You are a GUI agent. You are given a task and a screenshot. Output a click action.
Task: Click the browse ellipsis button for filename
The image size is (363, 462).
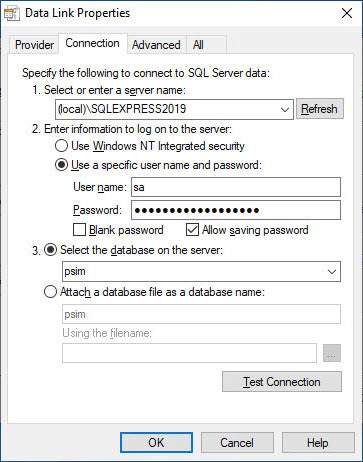point(332,353)
